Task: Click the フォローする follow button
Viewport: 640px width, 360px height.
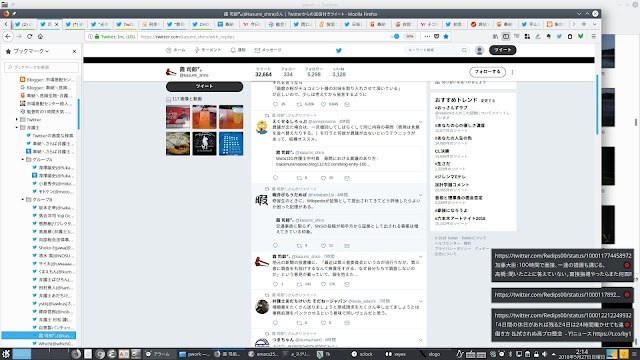Action: click(x=487, y=72)
